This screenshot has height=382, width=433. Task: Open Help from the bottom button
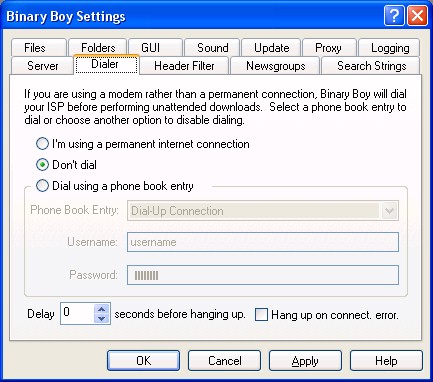(386, 361)
